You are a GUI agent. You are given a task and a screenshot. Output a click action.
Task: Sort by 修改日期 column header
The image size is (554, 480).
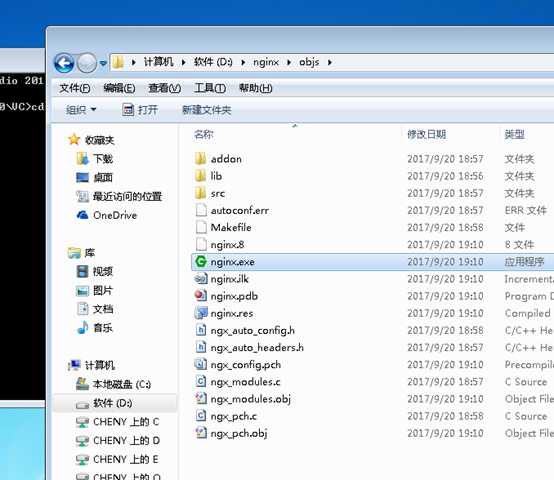click(x=426, y=134)
